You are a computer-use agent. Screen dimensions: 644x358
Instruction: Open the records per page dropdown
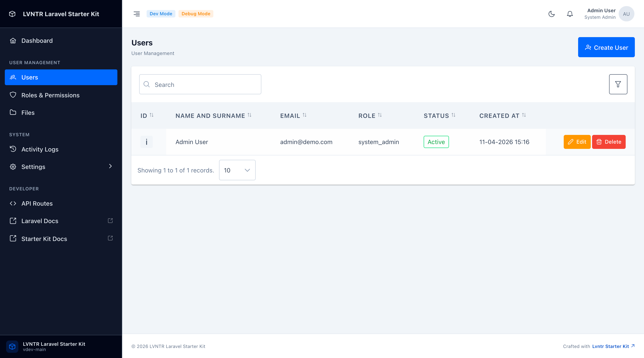237,170
